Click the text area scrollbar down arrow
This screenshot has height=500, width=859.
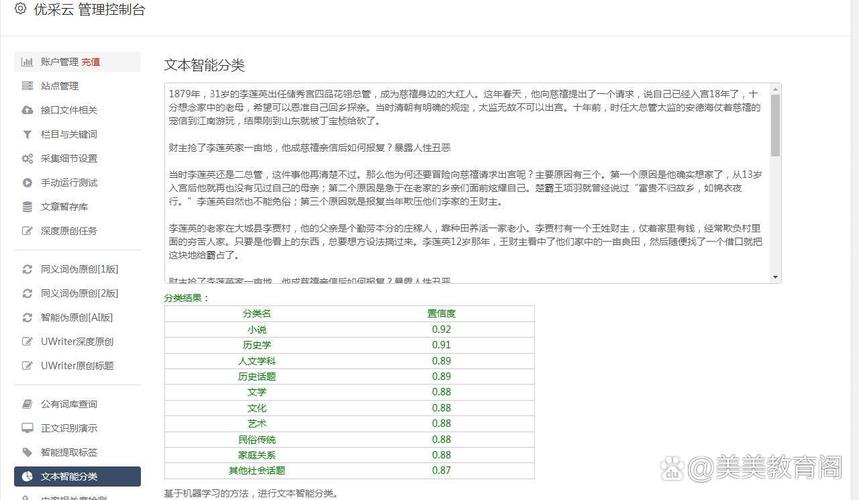pyautogui.click(x=775, y=277)
